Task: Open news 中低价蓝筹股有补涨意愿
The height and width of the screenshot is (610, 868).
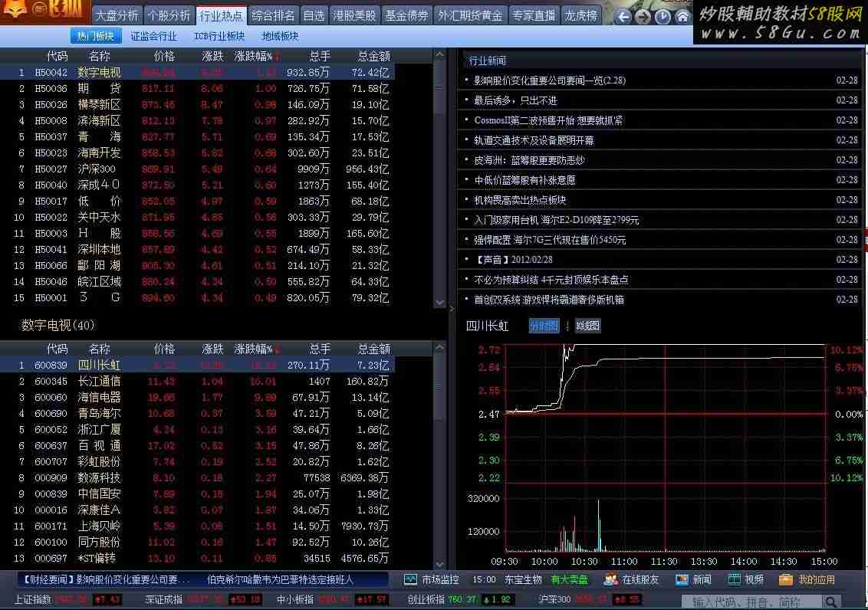Action: tap(524, 180)
